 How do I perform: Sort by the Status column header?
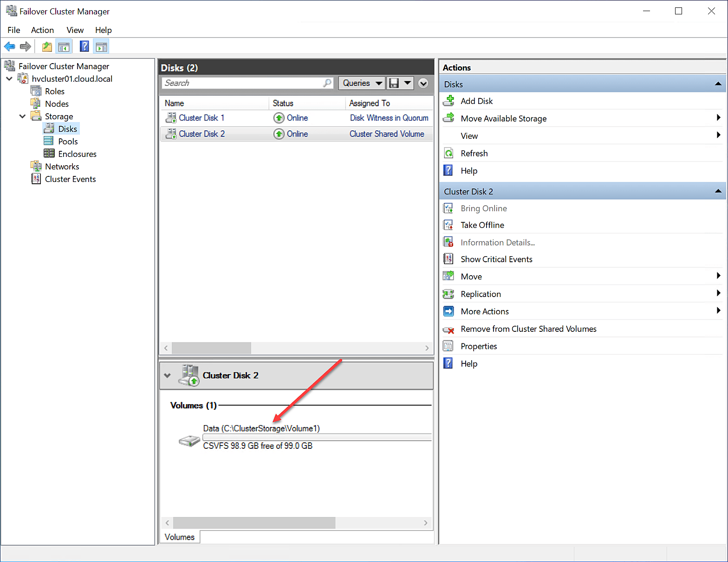coord(307,103)
